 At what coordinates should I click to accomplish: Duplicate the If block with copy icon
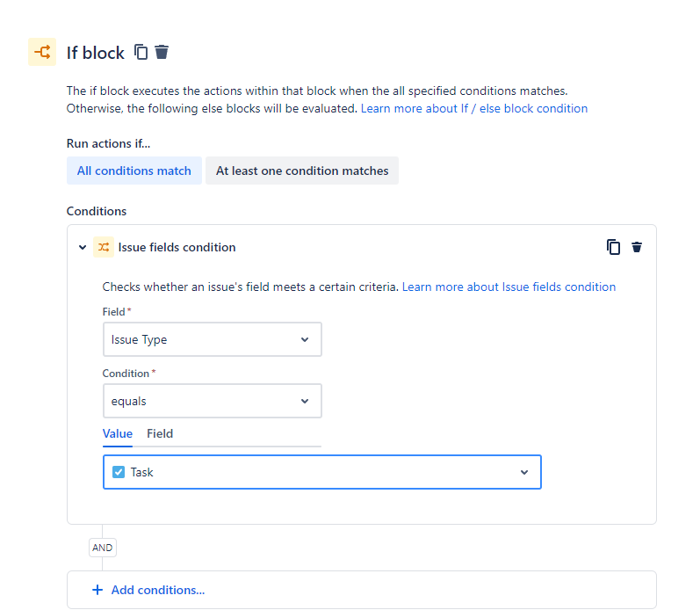click(141, 52)
